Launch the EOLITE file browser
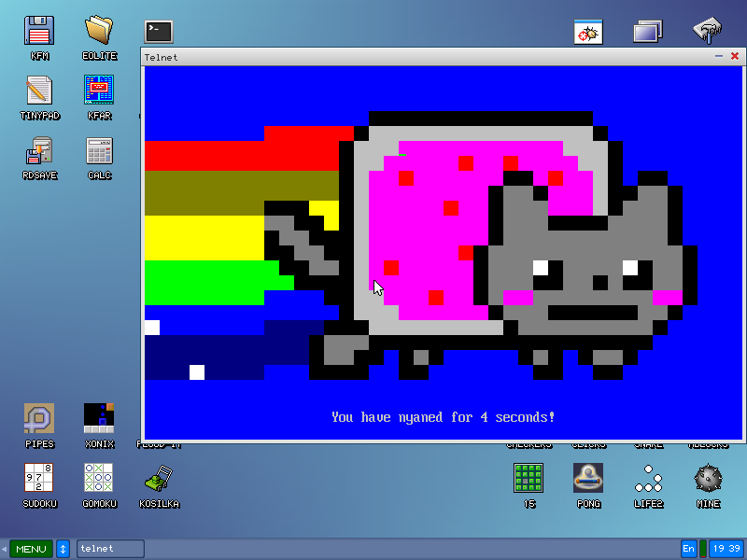The width and height of the screenshot is (747, 560). point(99,30)
